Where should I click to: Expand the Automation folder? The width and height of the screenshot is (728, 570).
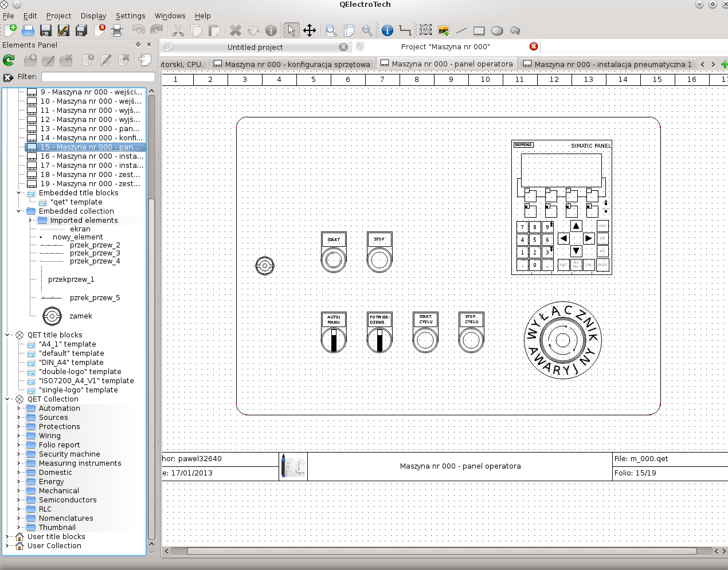tap(18, 408)
